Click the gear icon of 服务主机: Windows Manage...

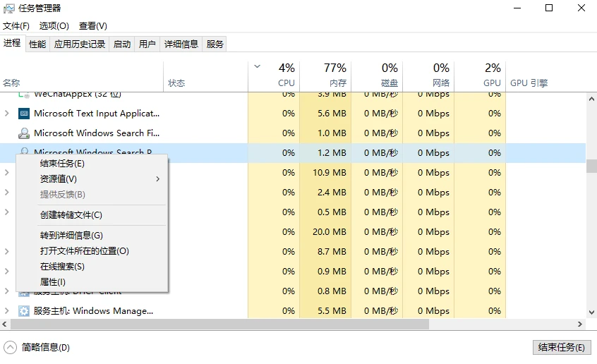pos(24,310)
